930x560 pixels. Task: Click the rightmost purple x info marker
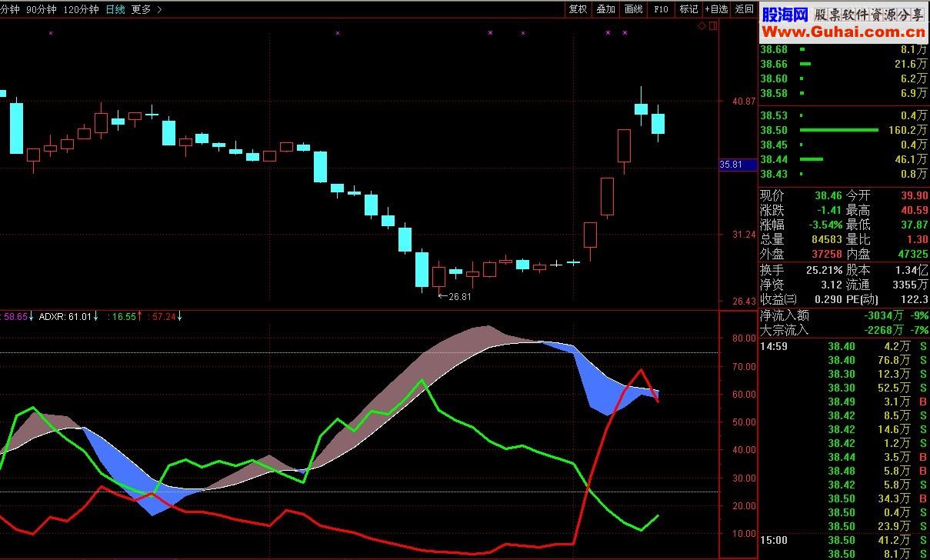coord(625,33)
